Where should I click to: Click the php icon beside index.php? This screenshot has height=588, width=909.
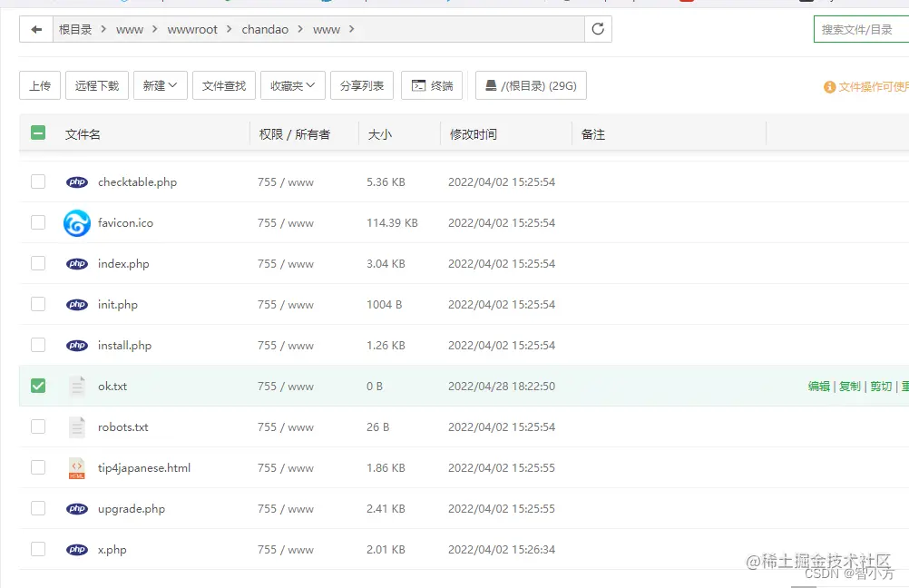tap(77, 264)
